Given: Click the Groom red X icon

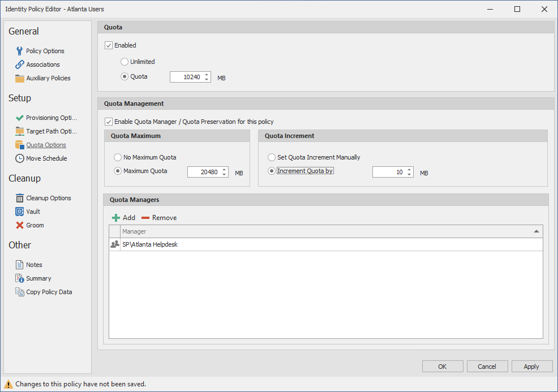Looking at the screenshot, I should pos(19,225).
